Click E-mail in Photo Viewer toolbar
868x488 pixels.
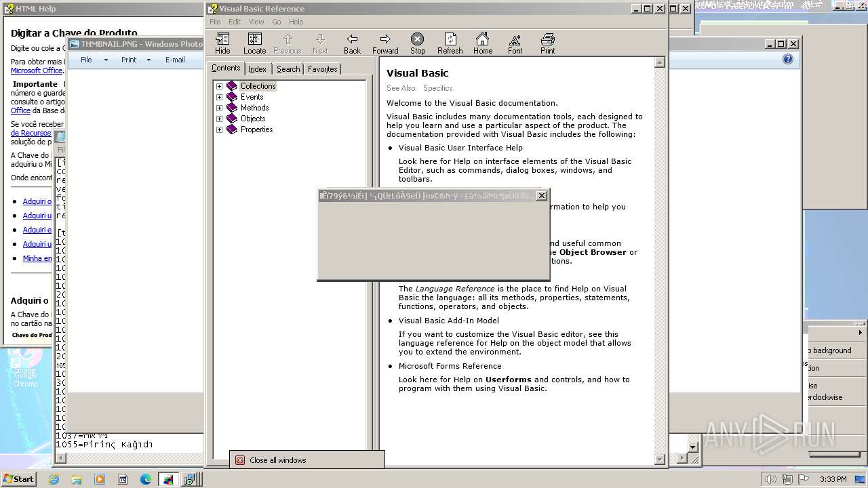pyautogui.click(x=175, y=60)
